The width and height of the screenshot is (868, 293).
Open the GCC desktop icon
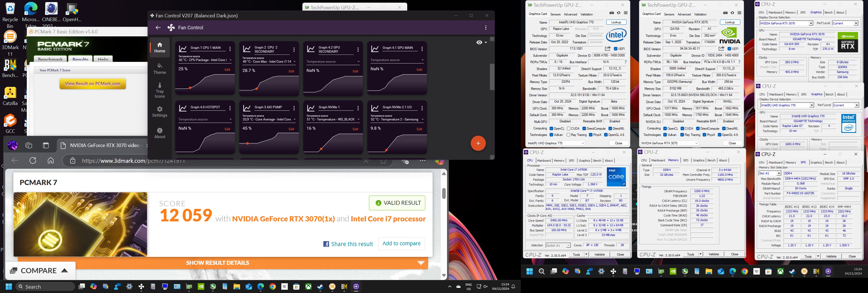pos(11,124)
